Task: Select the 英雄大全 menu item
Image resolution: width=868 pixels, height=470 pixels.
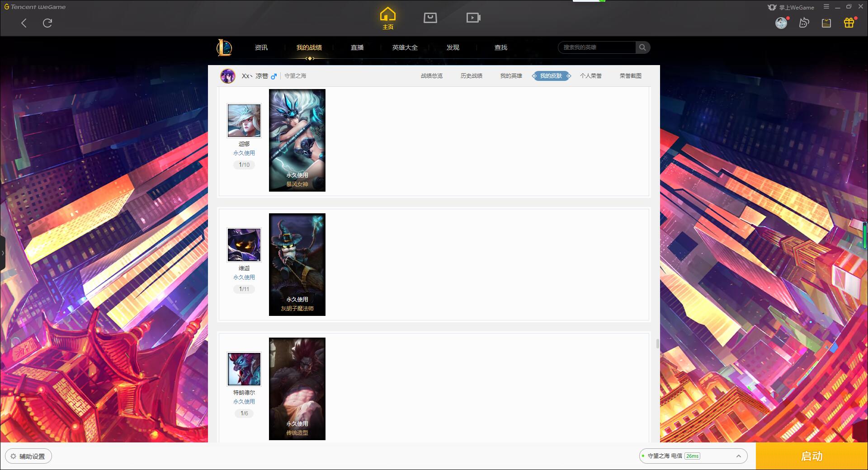Action: (405, 47)
